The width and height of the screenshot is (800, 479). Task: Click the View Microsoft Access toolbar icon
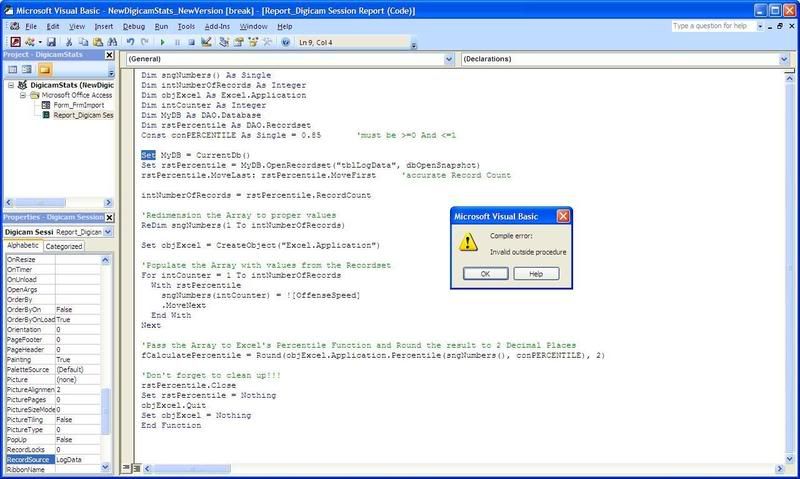pos(15,42)
